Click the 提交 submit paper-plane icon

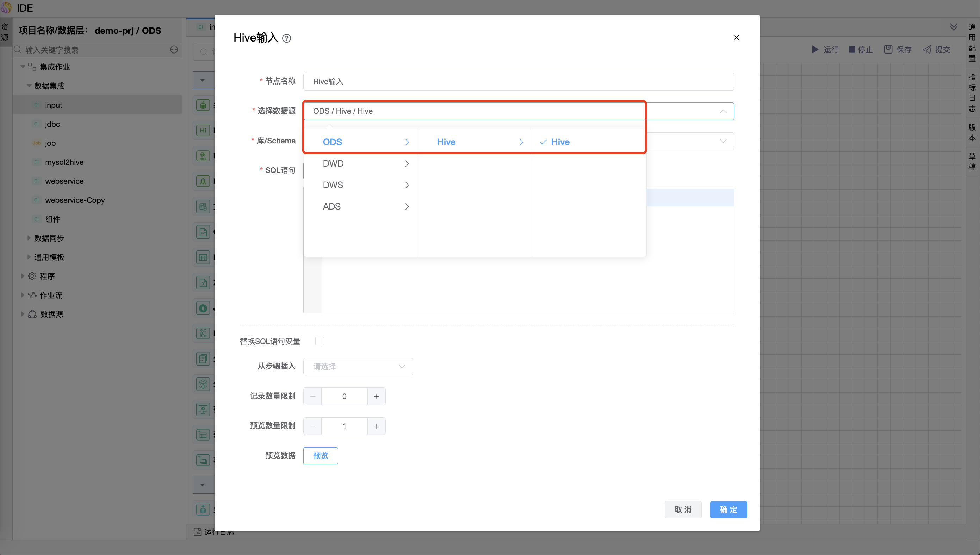(927, 50)
